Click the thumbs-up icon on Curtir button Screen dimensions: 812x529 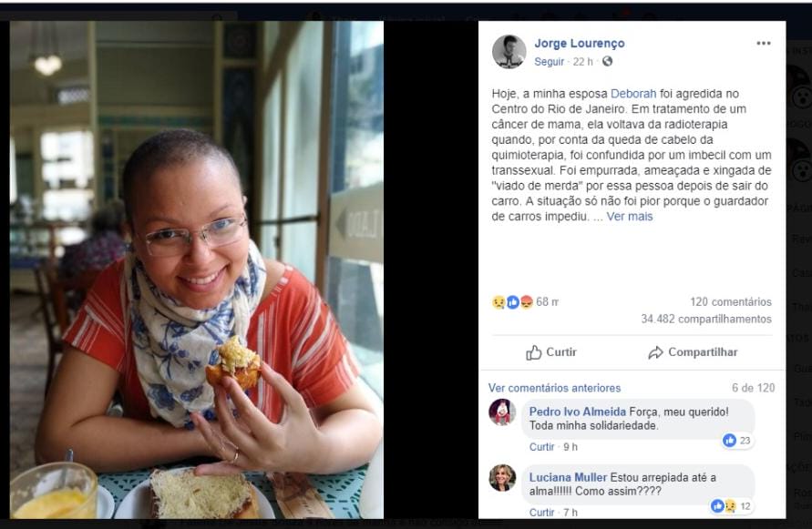(x=534, y=352)
